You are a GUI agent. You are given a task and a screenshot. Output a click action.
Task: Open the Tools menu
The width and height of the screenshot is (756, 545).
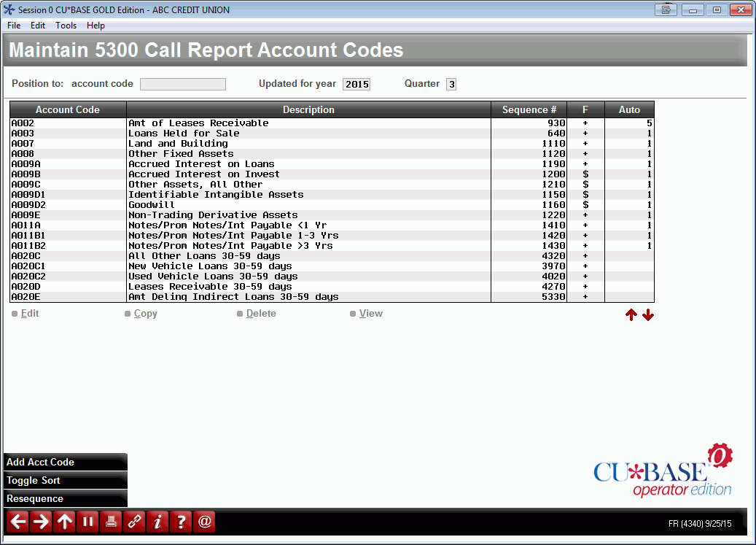point(66,26)
